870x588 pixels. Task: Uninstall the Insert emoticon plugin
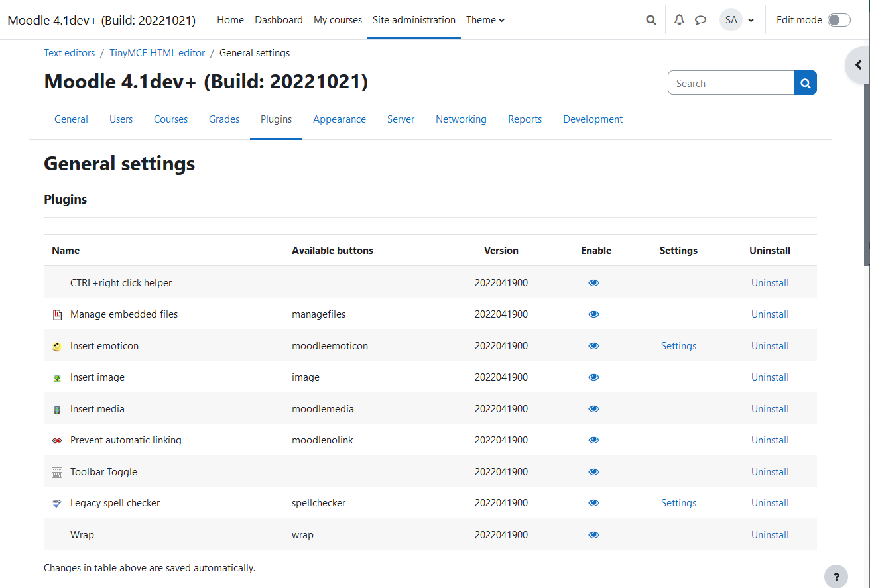click(x=770, y=346)
